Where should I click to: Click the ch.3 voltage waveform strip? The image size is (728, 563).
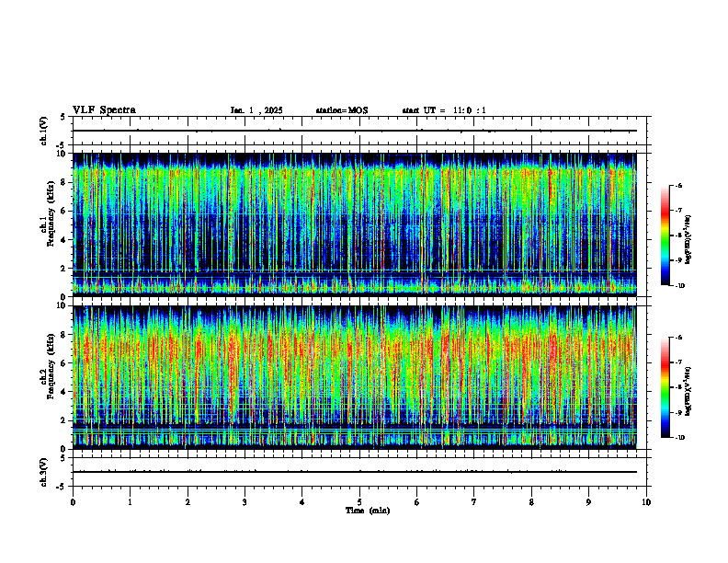[359, 472]
